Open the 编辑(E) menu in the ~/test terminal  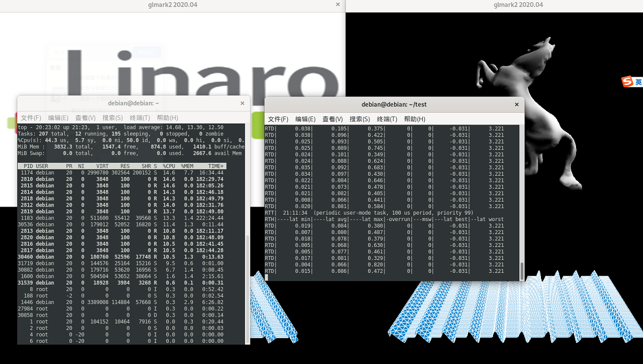[305, 119]
